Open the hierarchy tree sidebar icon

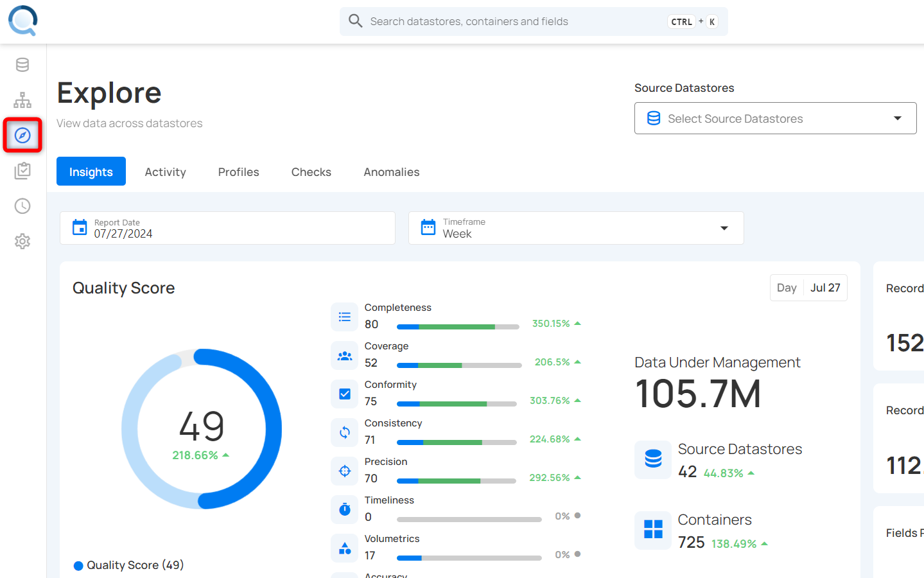coord(22,100)
